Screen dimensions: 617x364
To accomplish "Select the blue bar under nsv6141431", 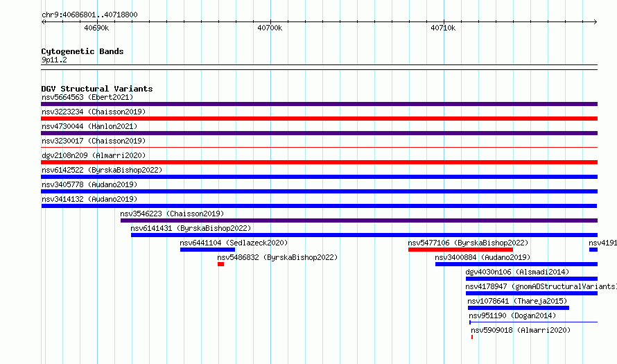I will click(x=364, y=235).
